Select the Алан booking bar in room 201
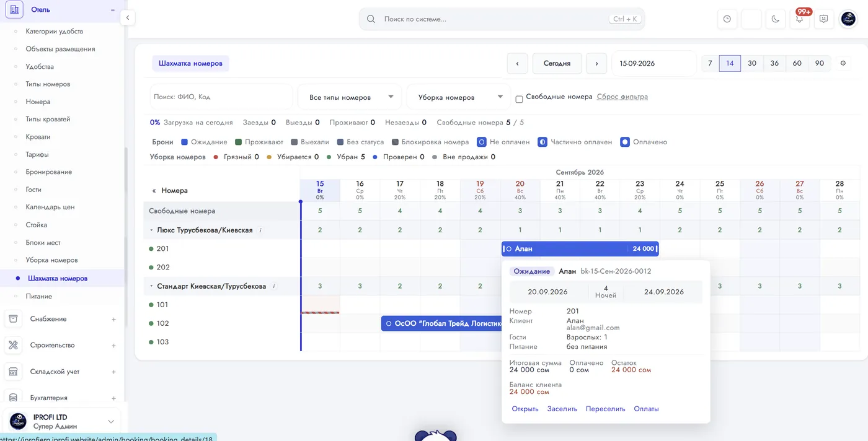This screenshot has width=868, height=441. click(x=580, y=249)
